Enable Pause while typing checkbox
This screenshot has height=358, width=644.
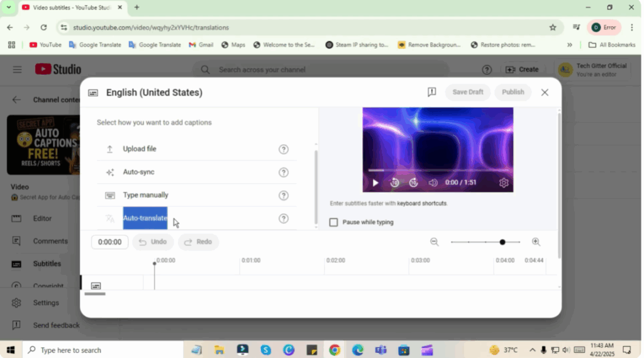click(x=334, y=222)
